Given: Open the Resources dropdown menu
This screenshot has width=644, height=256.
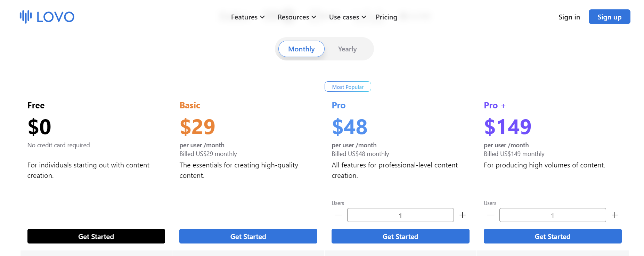Looking at the screenshot, I should pos(297,17).
